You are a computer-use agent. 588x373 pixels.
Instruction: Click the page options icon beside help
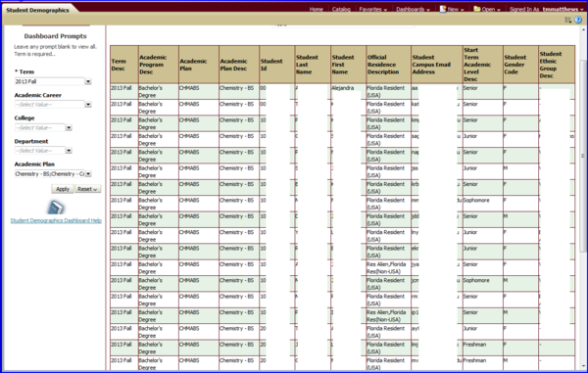click(568, 20)
